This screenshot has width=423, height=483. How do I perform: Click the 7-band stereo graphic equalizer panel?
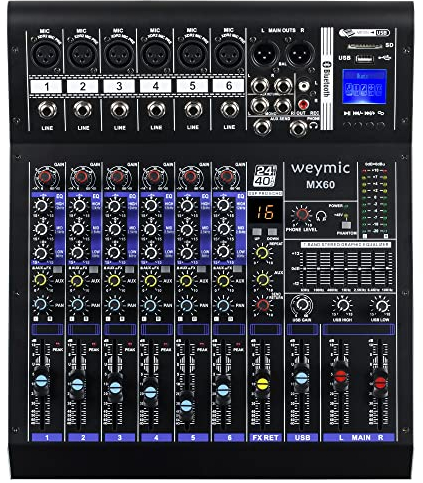[341, 266]
